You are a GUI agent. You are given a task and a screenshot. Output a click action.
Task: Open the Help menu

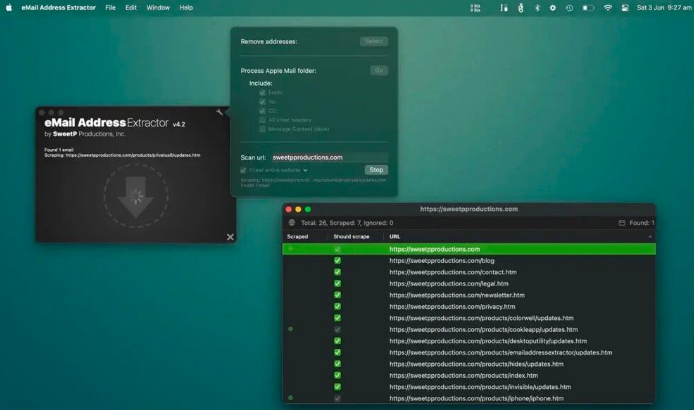click(x=186, y=8)
